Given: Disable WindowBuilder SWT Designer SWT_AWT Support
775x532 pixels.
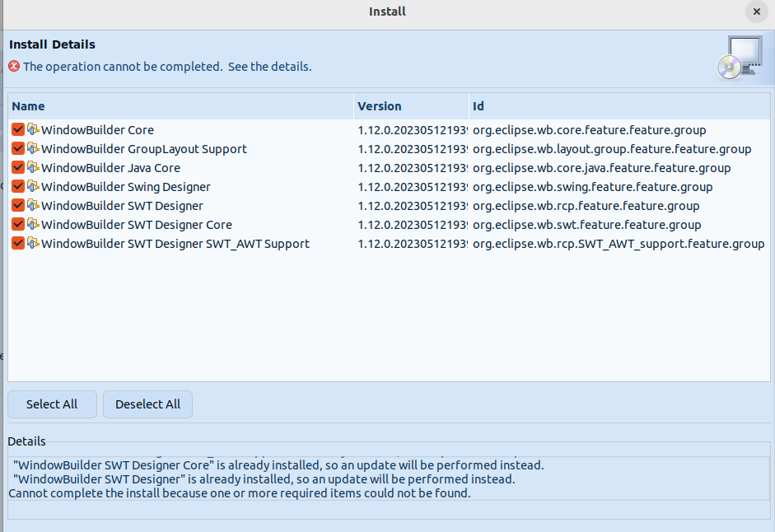Looking at the screenshot, I should (x=17, y=243).
